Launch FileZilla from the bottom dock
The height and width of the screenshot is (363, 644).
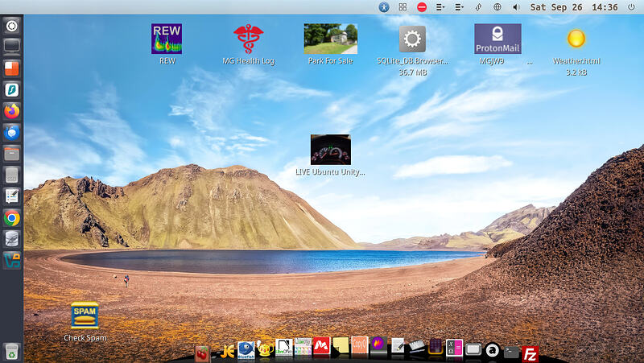530,353
